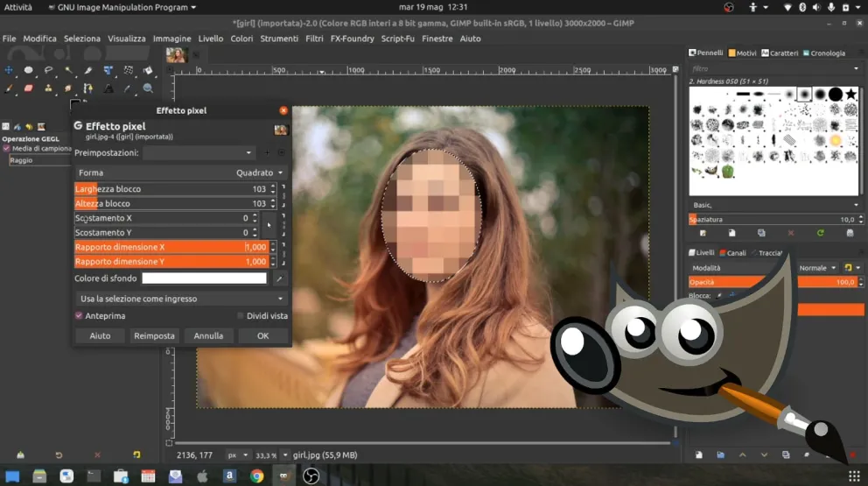Click the Reimposta reset button
Screen dimensions: 868x486
tap(154, 336)
